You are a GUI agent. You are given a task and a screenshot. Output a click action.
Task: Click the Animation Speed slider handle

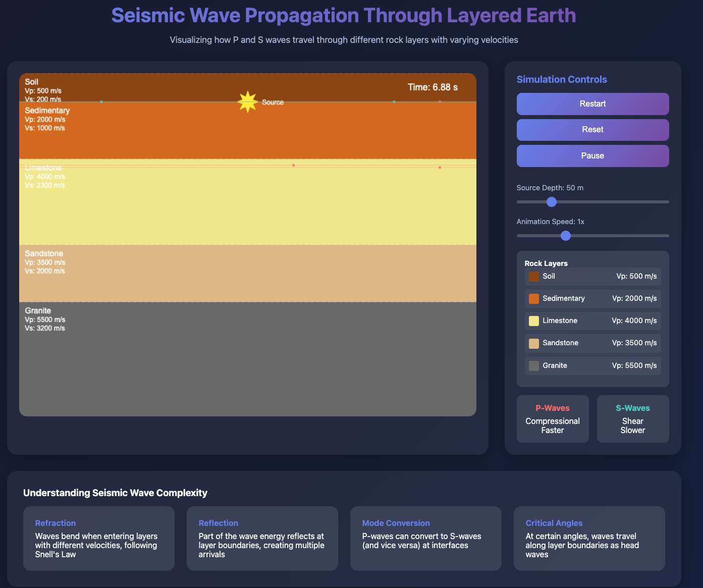point(566,236)
